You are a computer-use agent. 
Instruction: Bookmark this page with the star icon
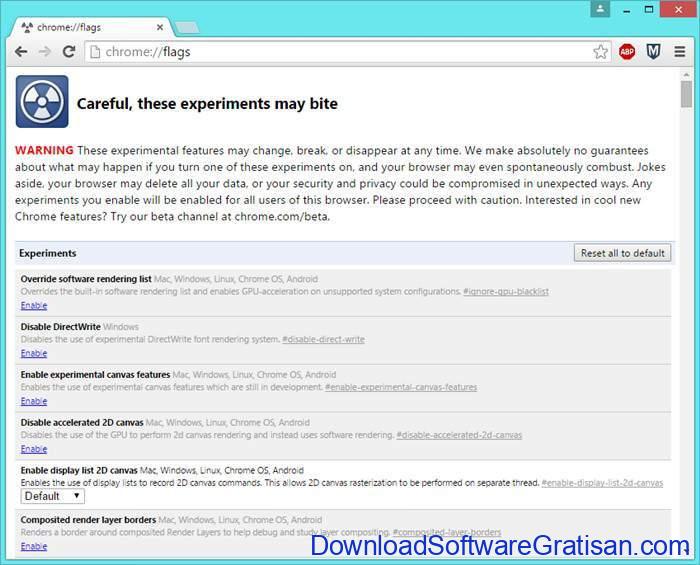pyautogui.click(x=600, y=52)
